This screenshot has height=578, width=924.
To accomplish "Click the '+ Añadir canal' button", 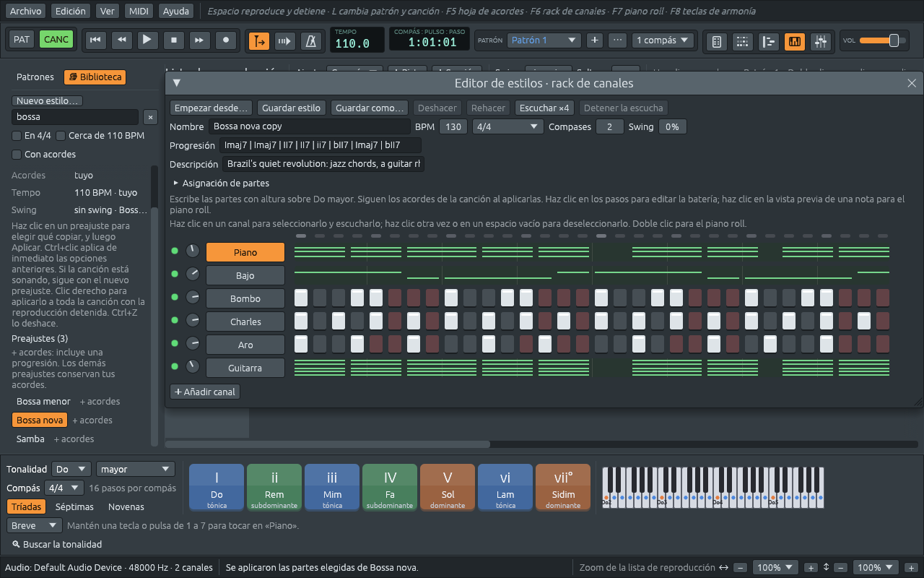I will [x=205, y=392].
